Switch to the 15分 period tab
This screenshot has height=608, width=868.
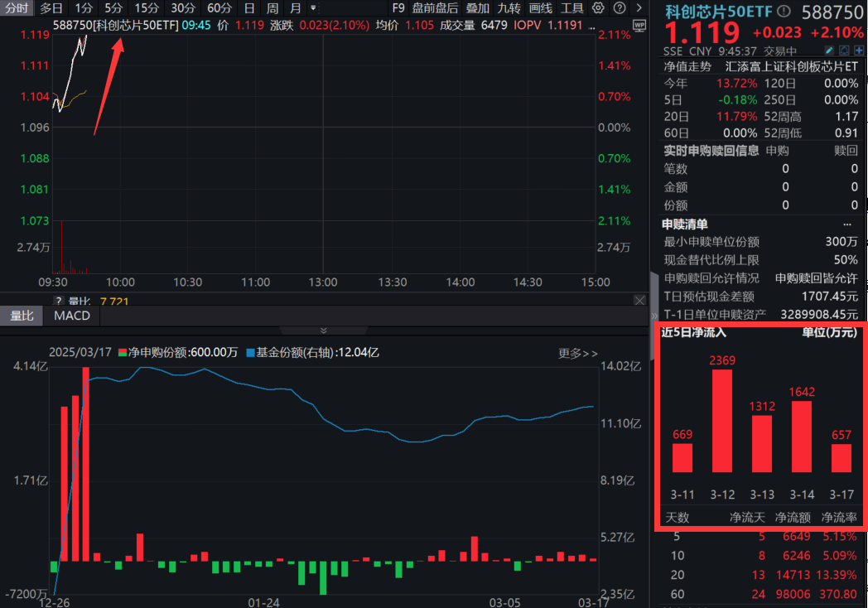point(146,7)
